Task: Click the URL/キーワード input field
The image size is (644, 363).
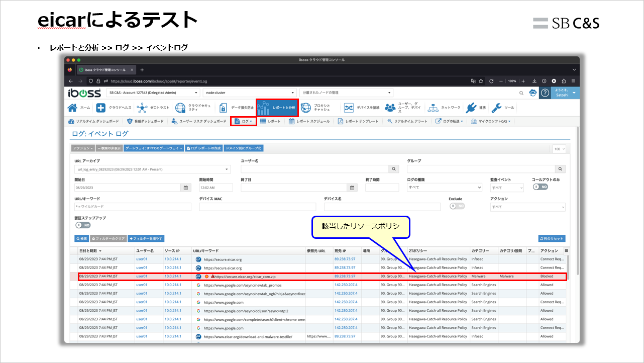Action: coord(133,207)
